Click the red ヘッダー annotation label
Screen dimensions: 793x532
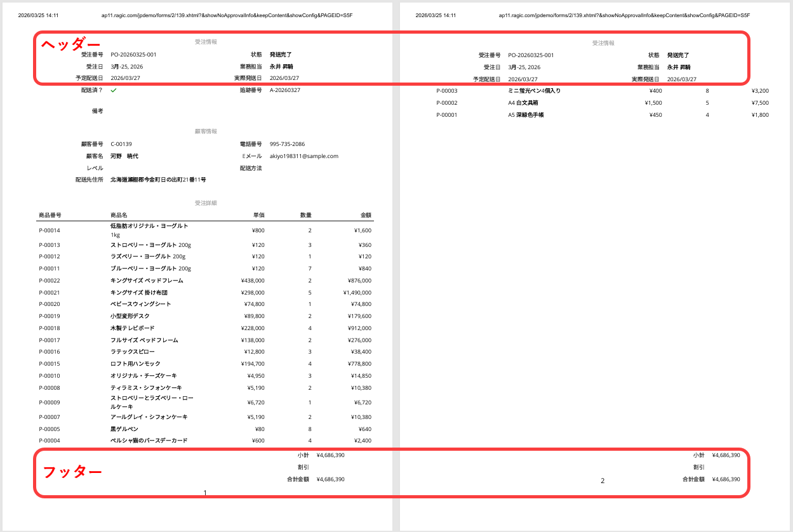71,44
